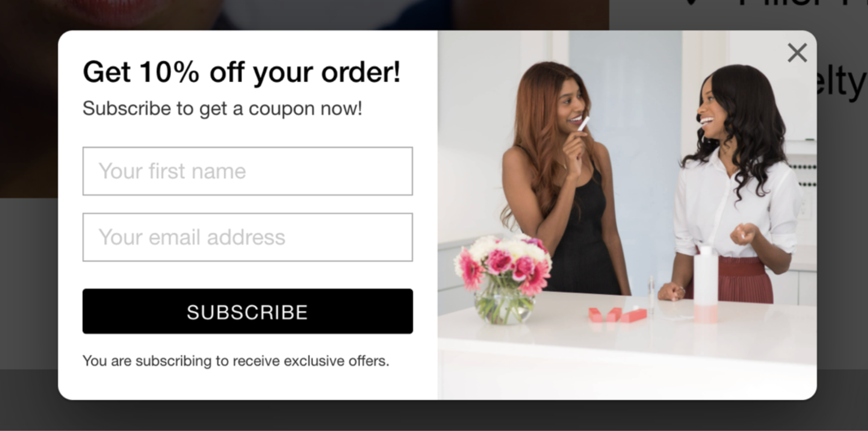868x431 pixels.
Task: Click the thin glass vial on counter
Action: pyautogui.click(x=651, y=295)
